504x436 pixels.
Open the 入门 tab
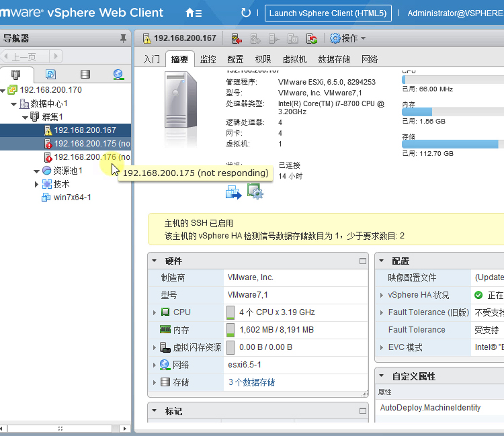pos(152,59)
